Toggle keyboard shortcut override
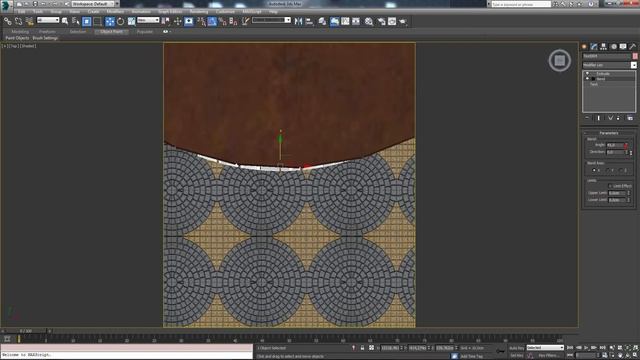Viewport: 640px width, 360px height. point(189,21)
